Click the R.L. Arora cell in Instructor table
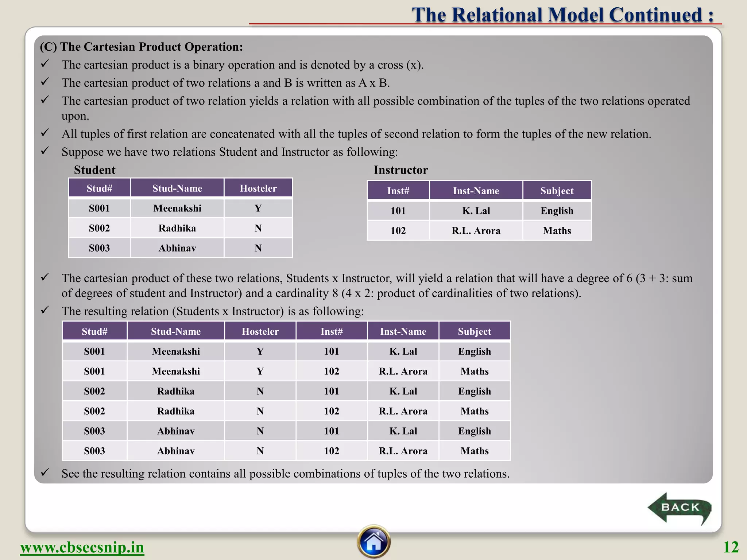The height and width of the screenshot is (560, 747). [476, 230]
